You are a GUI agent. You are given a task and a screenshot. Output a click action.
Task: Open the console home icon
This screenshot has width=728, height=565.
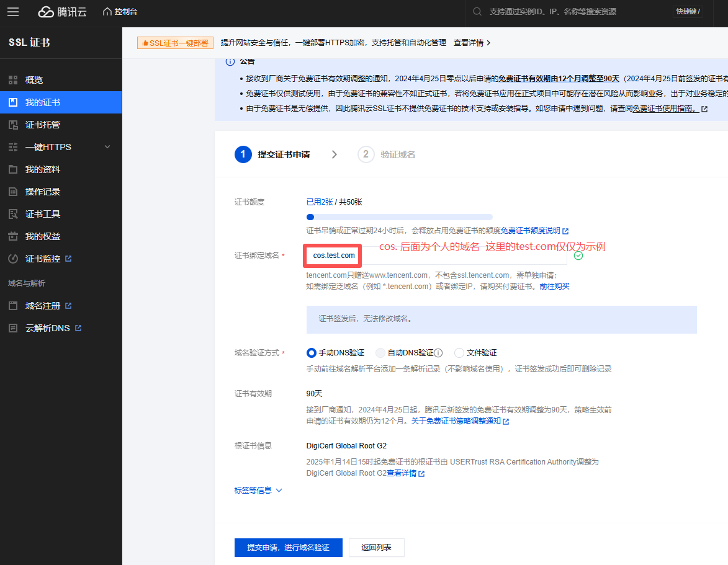point(107,12)
